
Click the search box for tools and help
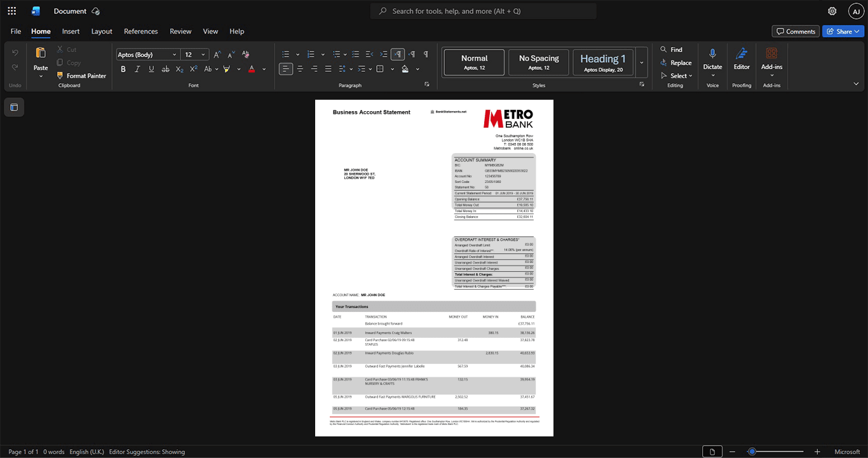point(484,11)
